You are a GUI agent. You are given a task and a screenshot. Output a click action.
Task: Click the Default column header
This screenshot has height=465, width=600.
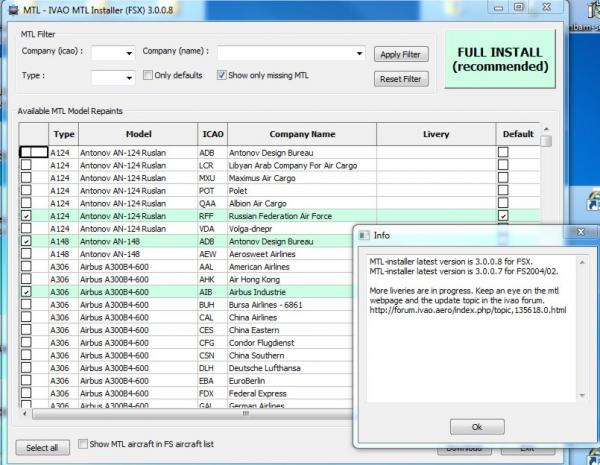[518, 134]
